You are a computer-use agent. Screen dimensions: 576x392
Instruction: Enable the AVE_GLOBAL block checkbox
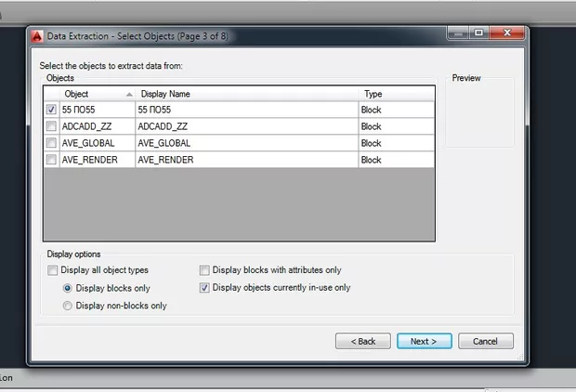tap(51, 143)
